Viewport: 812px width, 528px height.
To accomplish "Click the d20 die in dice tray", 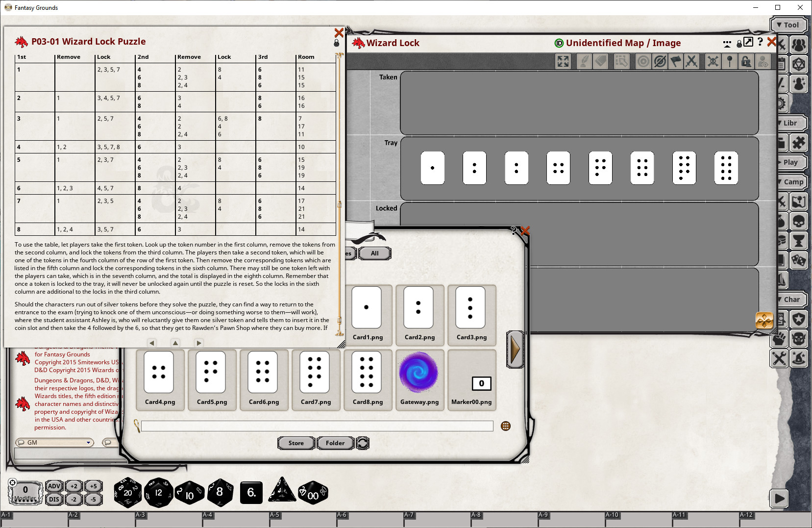I will [127, 492].
